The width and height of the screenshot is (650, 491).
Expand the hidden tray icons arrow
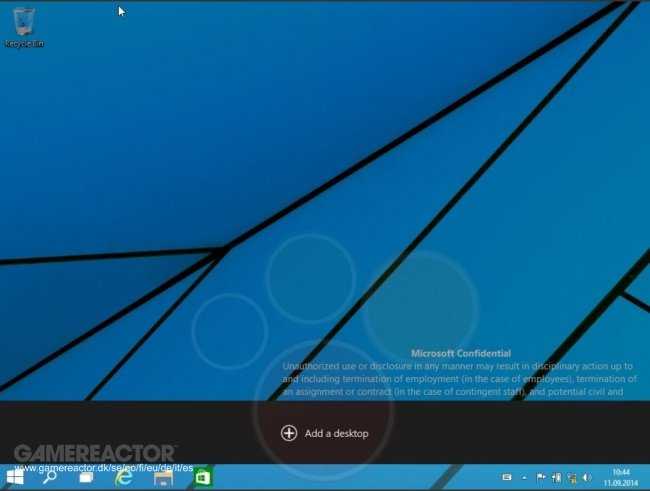(x=525, y=477)
